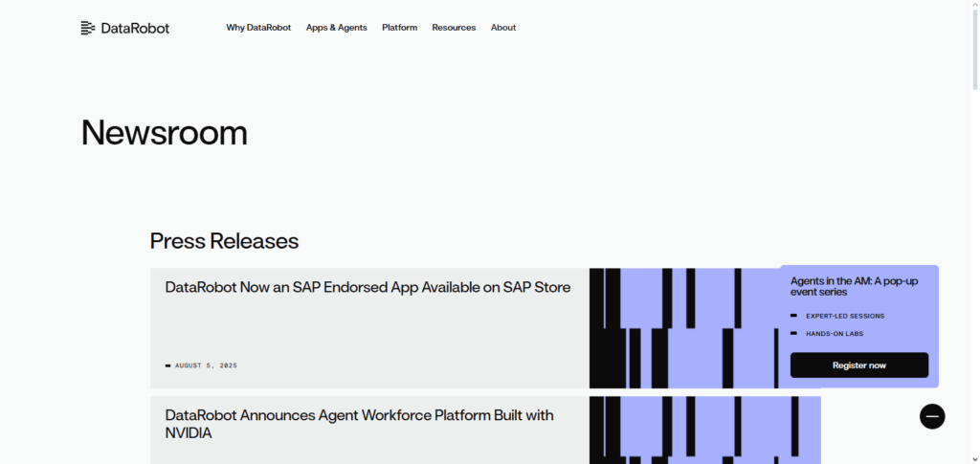Click the DataRobot logo icon

(88, 28)
